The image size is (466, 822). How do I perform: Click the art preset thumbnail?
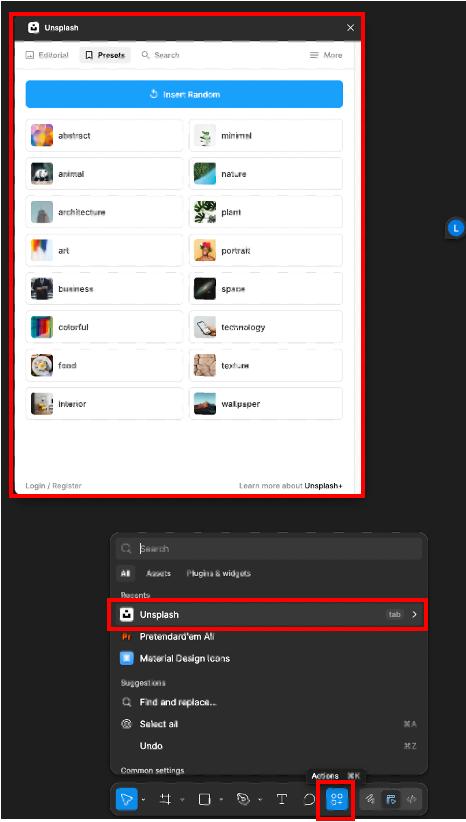[42, 250]
